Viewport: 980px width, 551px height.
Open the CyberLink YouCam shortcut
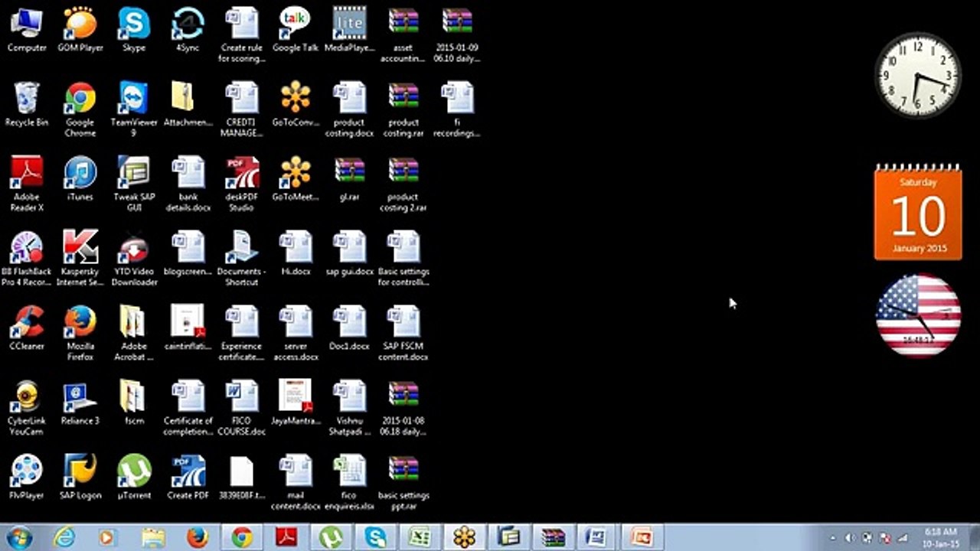(x=27, y=407)
